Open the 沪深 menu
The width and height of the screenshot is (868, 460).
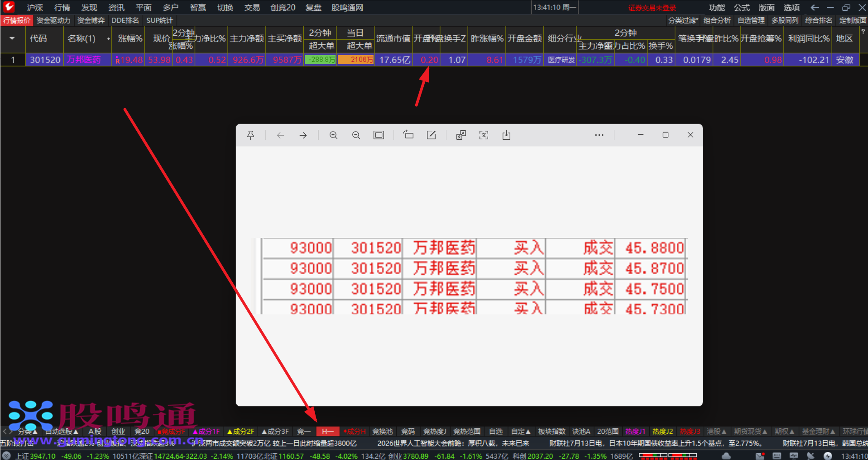tap(35, 7)
